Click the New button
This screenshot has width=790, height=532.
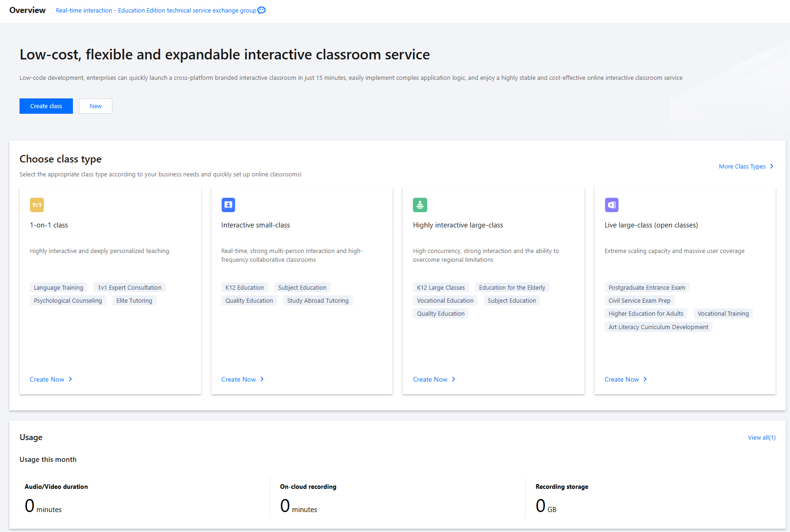[x=95, y=106]
